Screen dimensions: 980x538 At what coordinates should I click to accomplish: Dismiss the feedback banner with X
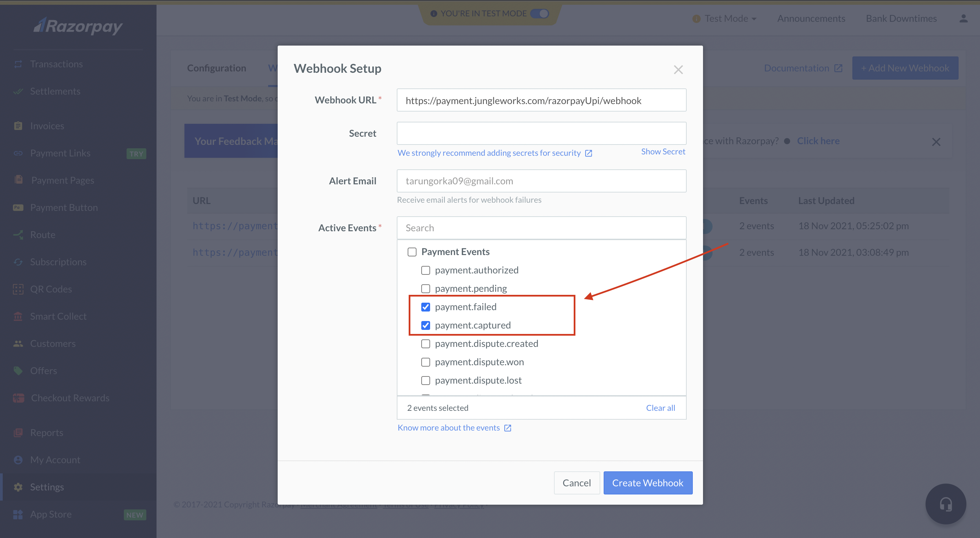936,142
